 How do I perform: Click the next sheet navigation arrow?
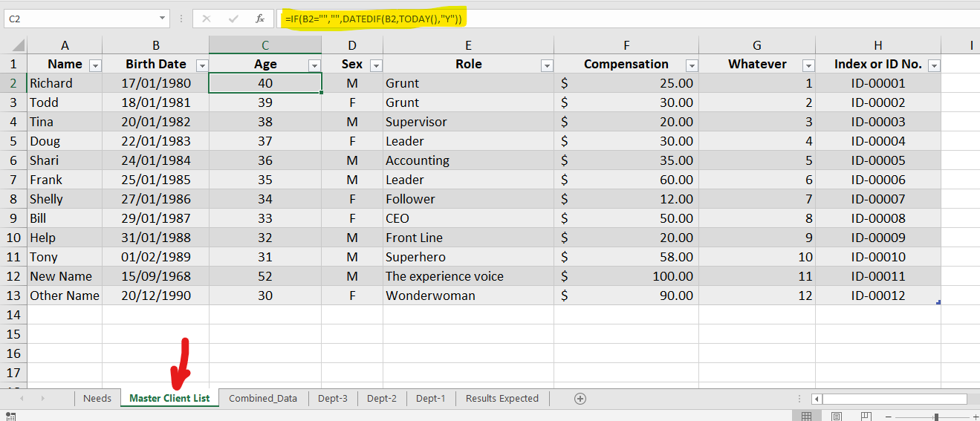pos(42,399)
